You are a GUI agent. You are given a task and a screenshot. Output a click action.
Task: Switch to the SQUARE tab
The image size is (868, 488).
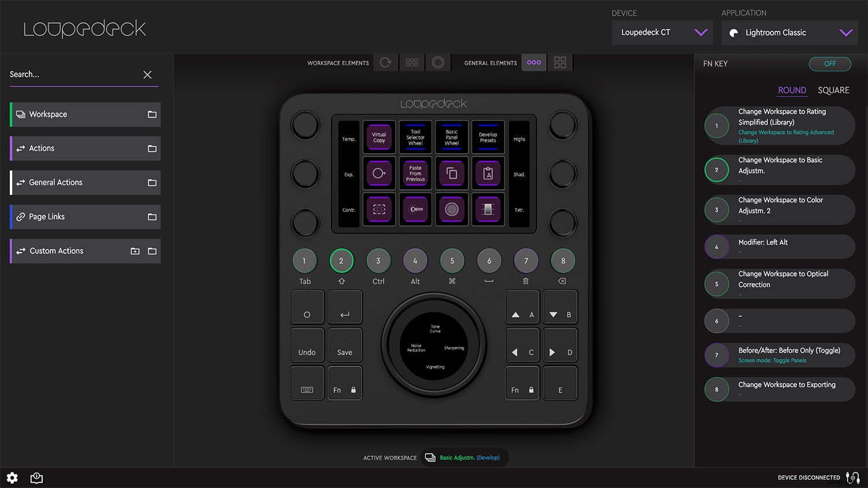(833, 90)
